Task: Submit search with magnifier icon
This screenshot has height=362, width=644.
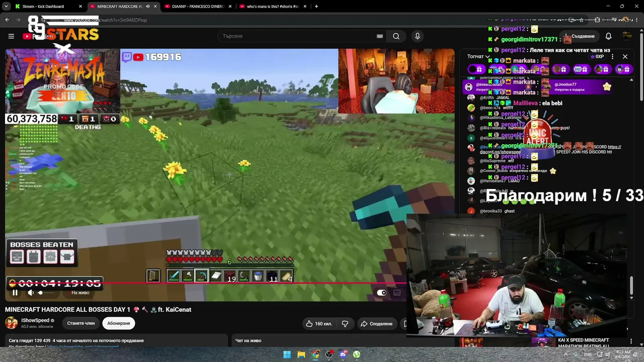Action: [x=396, y=36]
